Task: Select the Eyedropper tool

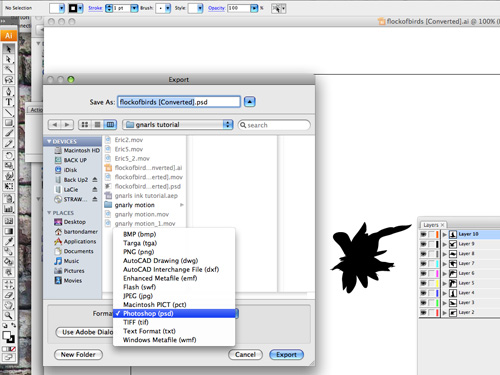Action: click(8, 241)
